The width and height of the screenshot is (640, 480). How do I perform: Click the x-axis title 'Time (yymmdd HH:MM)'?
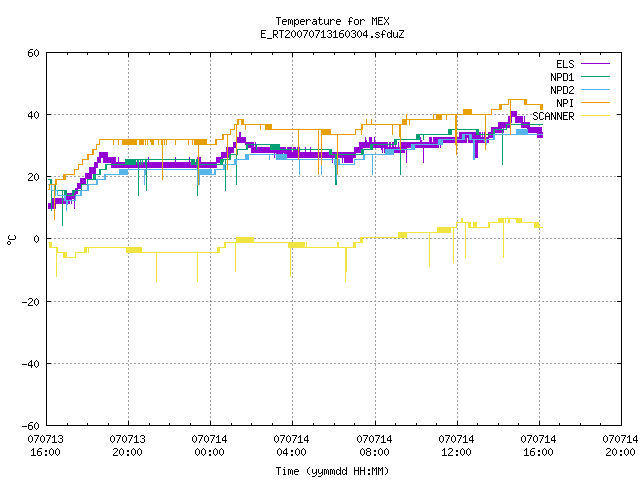pos(332,471)
